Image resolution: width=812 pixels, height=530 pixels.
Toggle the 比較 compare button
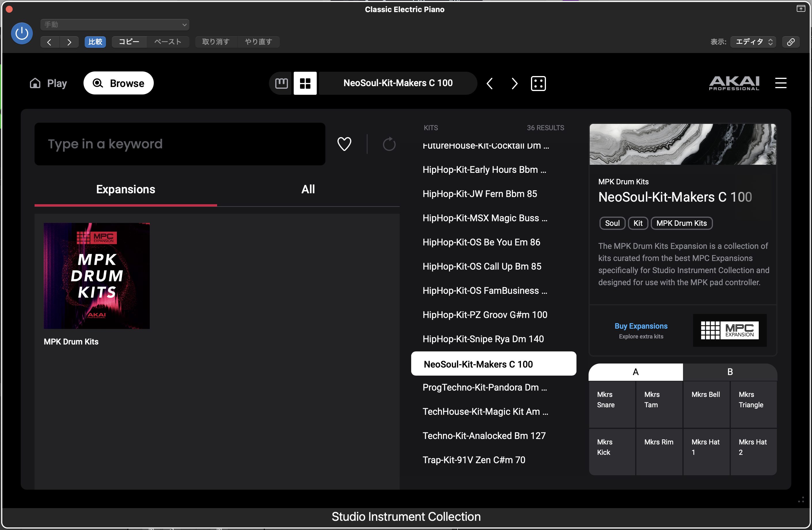(x=95, y=42)
